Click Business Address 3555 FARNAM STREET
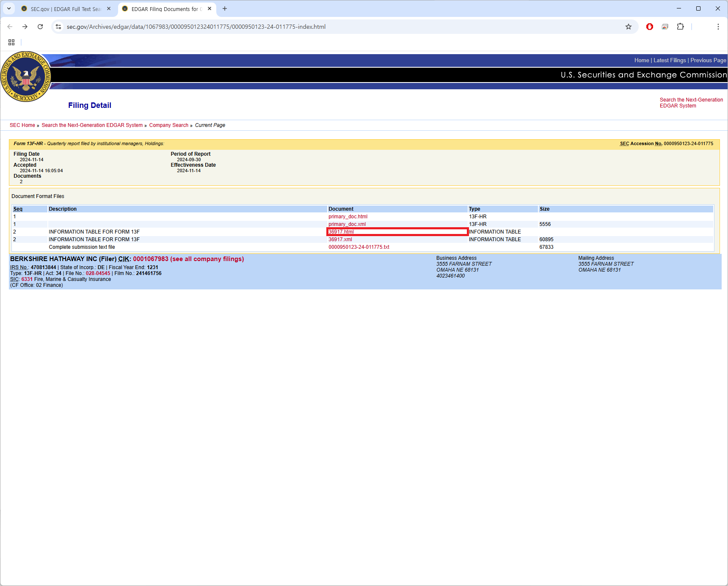 (x=464, y=264)
